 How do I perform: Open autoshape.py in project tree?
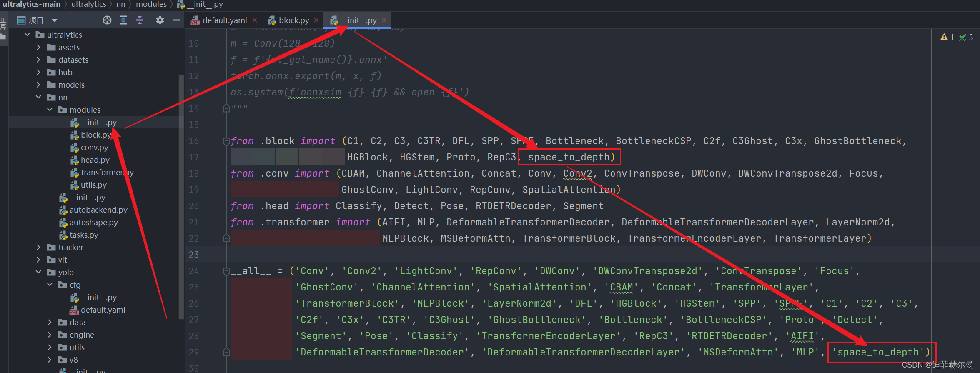(94, 222)
